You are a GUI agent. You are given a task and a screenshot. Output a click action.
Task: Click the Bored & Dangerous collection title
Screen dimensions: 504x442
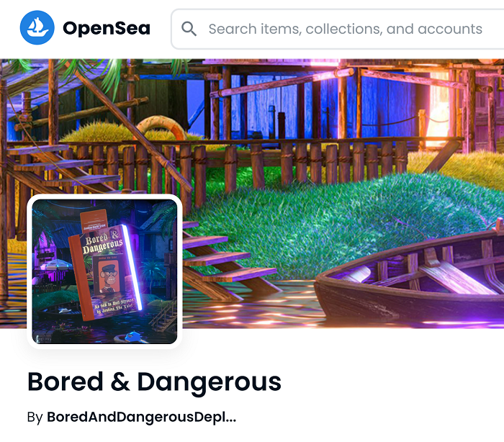[154, 382]
